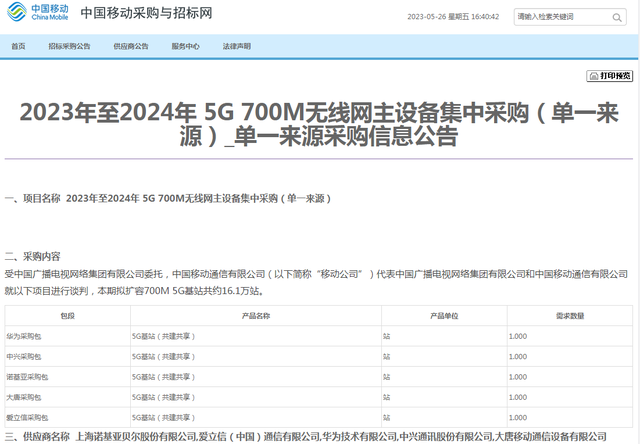Click the 站 unit cell in 诺基亚采购包 row
640x444 pixels.
pyautogui.click(x=444, y=377)
